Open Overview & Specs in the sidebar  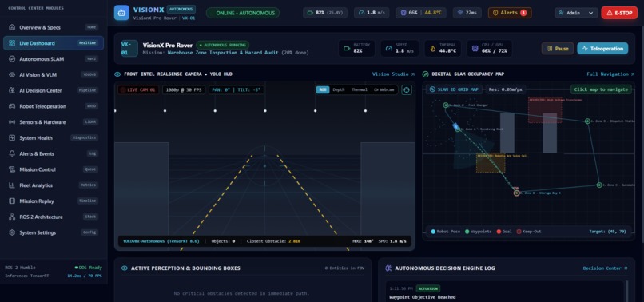(x=54, y=27)
